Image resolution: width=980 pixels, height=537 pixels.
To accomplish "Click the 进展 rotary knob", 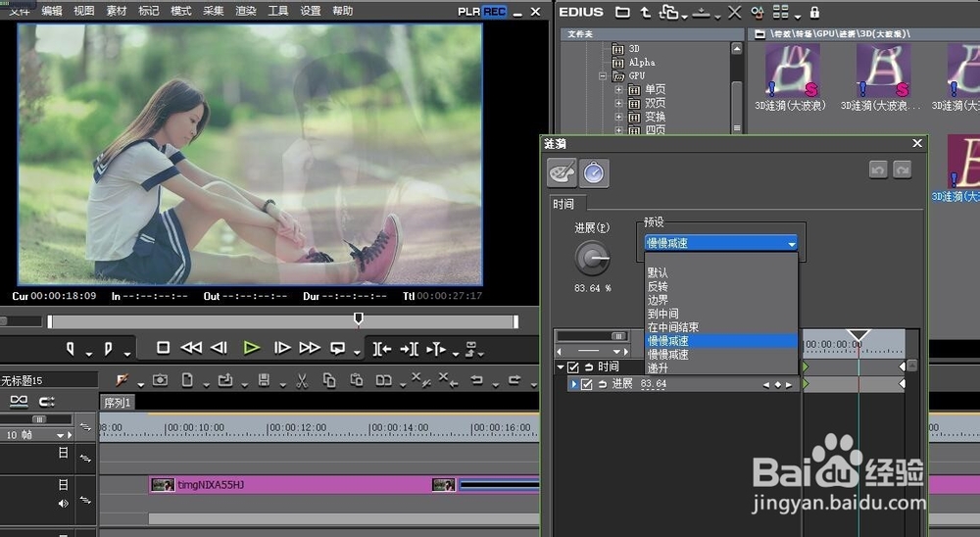I will coord(592,258).
